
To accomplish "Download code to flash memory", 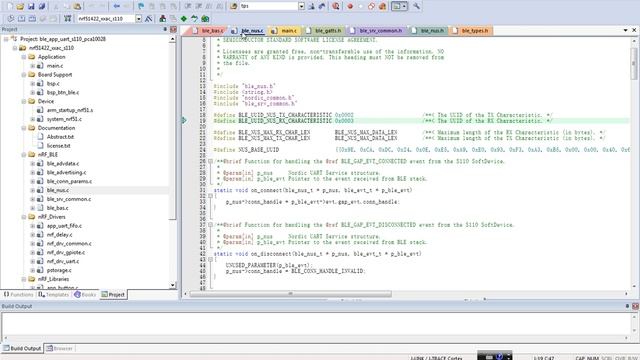I will (68, 18).
